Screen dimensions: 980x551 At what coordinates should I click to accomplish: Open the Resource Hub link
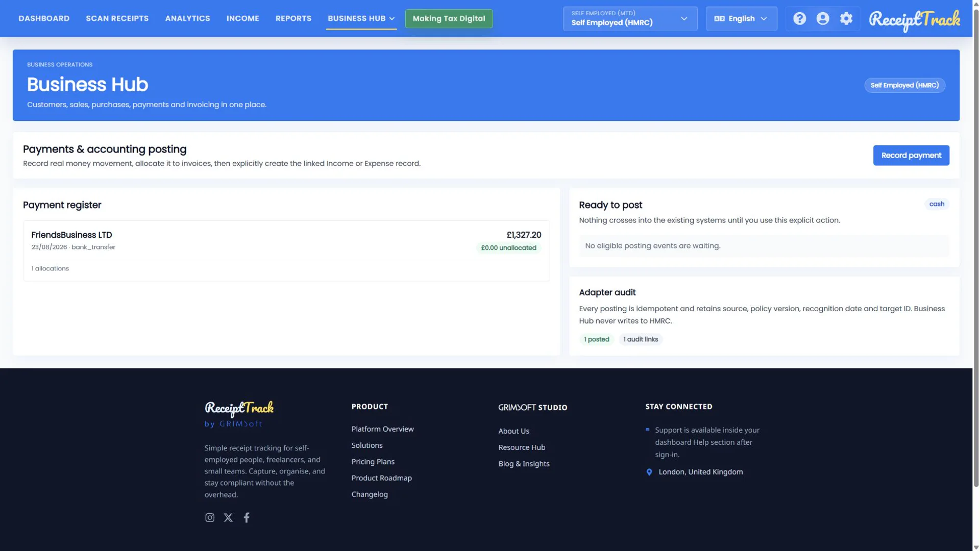point(522,447)
